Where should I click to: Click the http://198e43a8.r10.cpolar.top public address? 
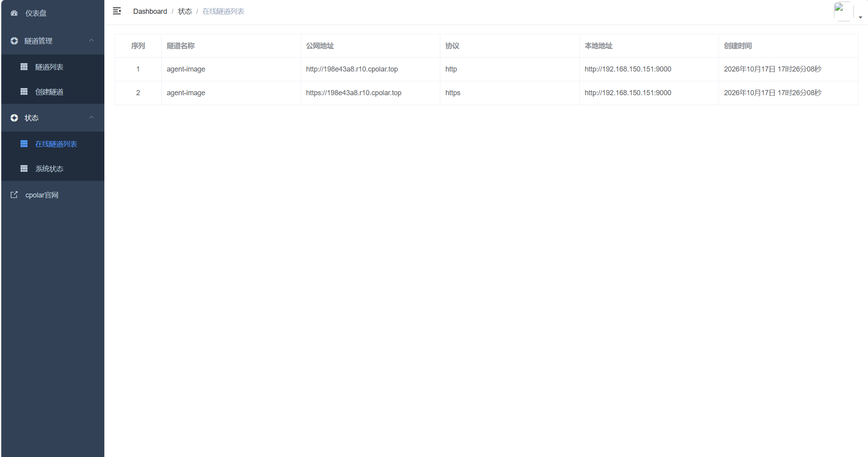coord(352,69)
